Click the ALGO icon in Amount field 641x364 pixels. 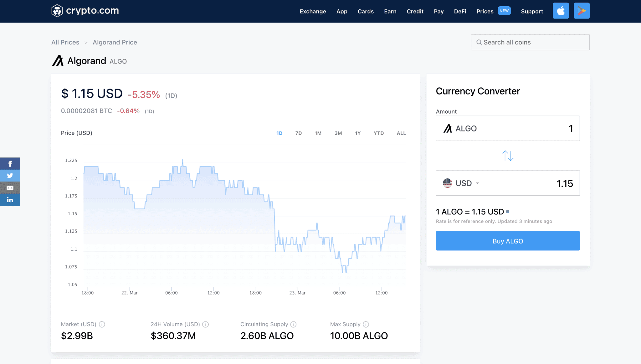tap(448, 128)
